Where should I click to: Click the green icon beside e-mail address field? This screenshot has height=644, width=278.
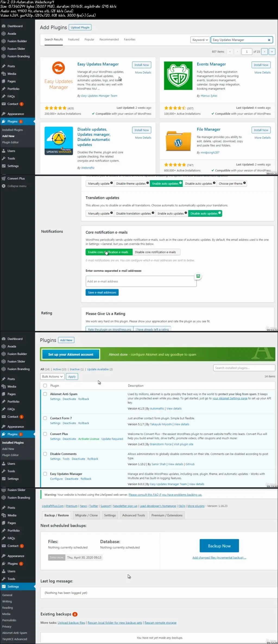point(198,276)
